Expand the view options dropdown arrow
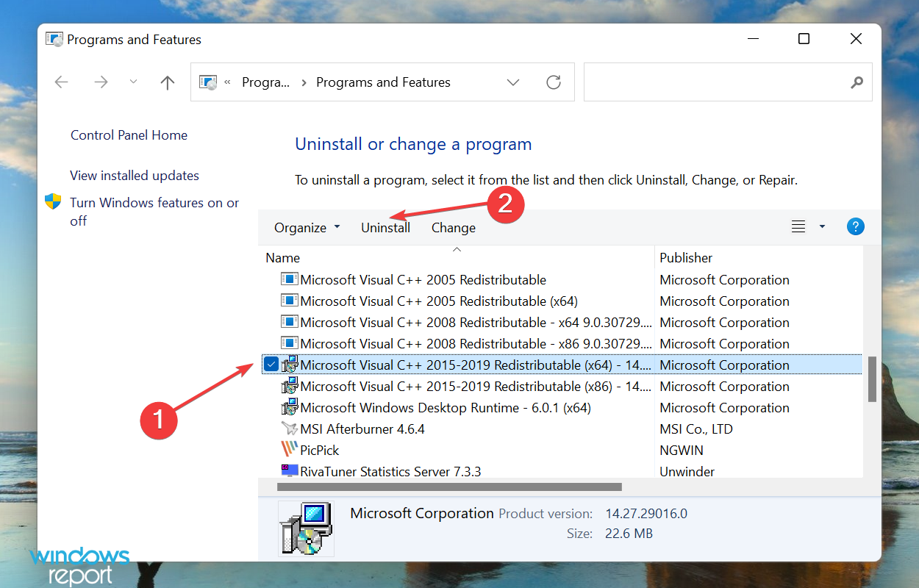The image size is (919, 588). 822,227
